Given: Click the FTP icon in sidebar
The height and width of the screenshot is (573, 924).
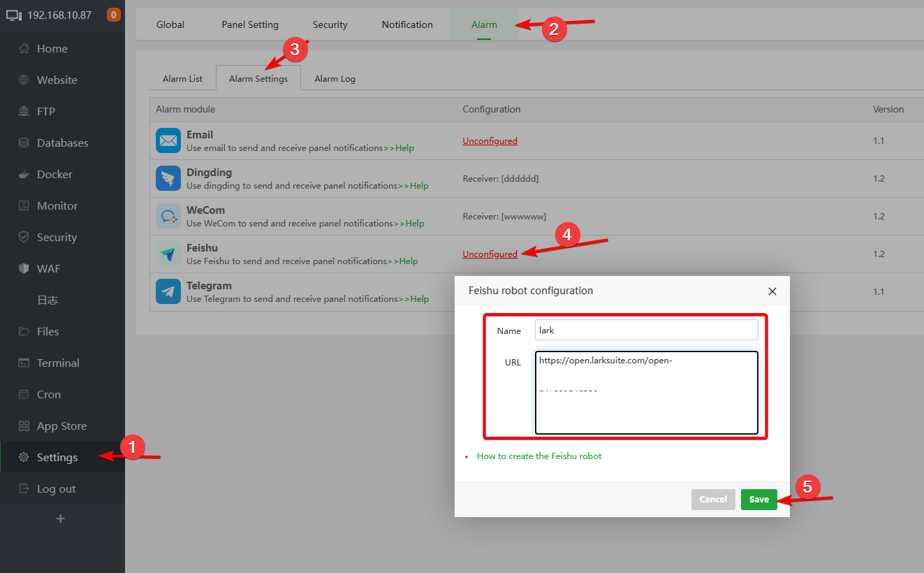Looking at the screenshot, I should pyautogui.click(x=24, y=112).
